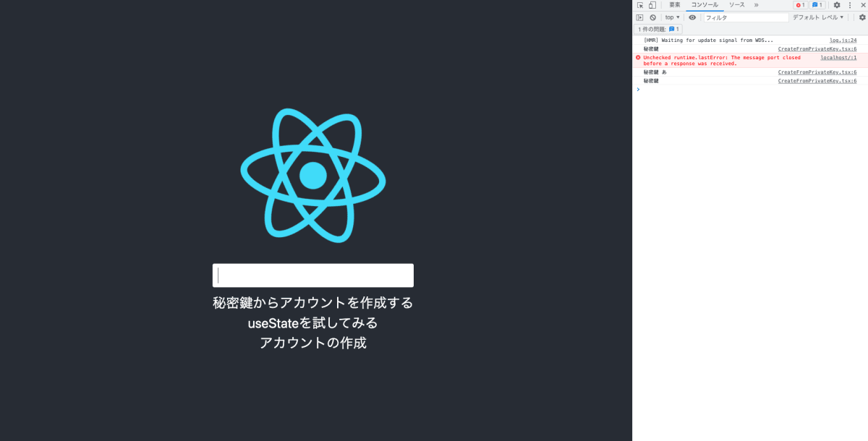
Task: Click 秘密鍵からアカウントを作成する text
Action: point(313,302)
